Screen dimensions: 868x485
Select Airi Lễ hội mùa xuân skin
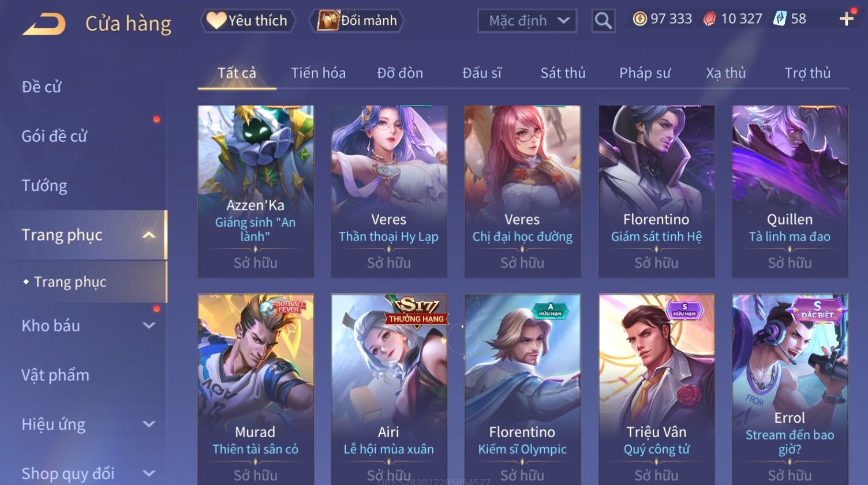[x=389, y=389]
